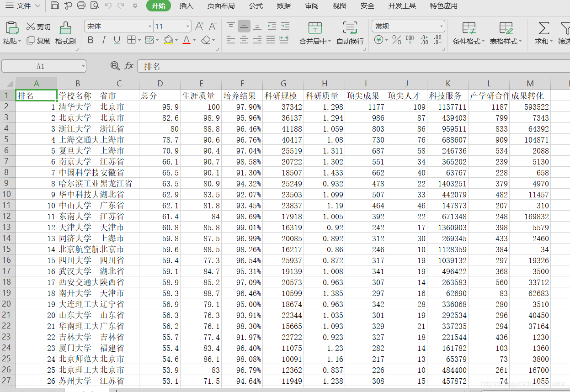Toggle middle vertical alignment
The height and width of the screenshot is (392, 570).
click(x=244, y=26)
